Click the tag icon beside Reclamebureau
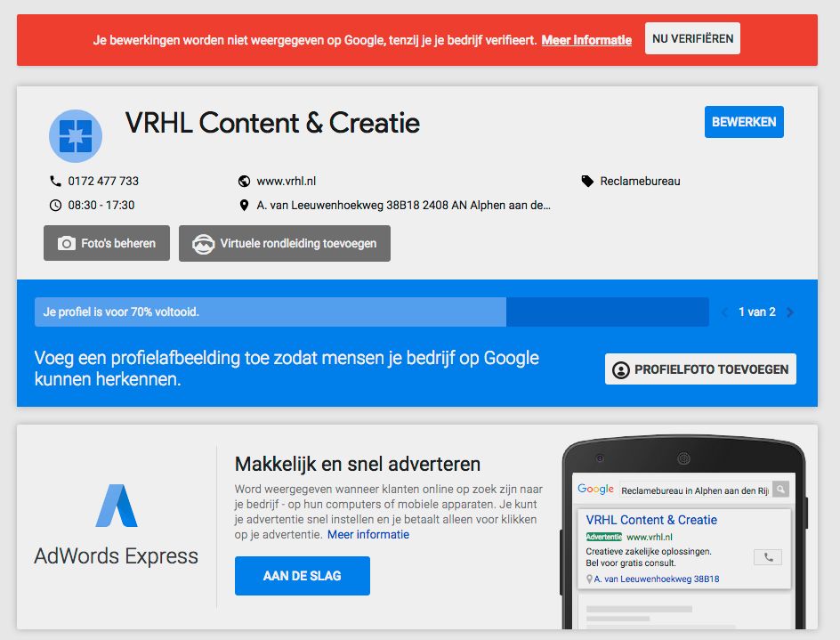840x640 pixels. (x=587, y=181)
